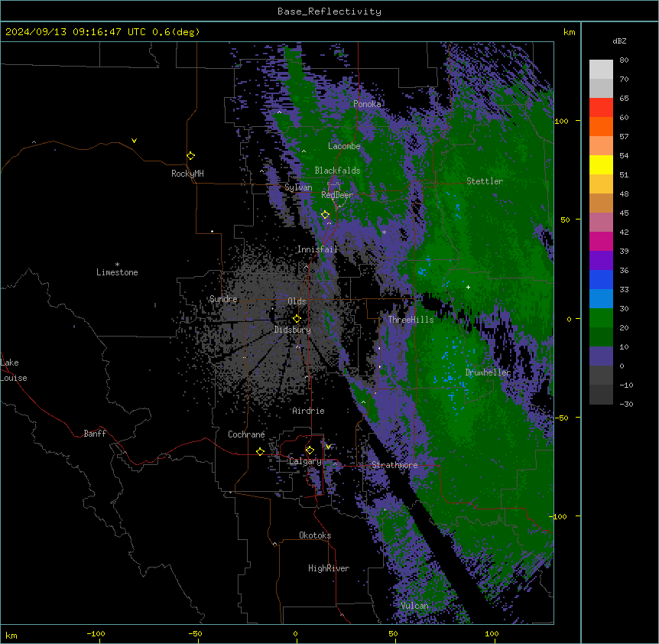Click the RedDeer city label
The image size is (659, 644).
click(x=337, y=195)
